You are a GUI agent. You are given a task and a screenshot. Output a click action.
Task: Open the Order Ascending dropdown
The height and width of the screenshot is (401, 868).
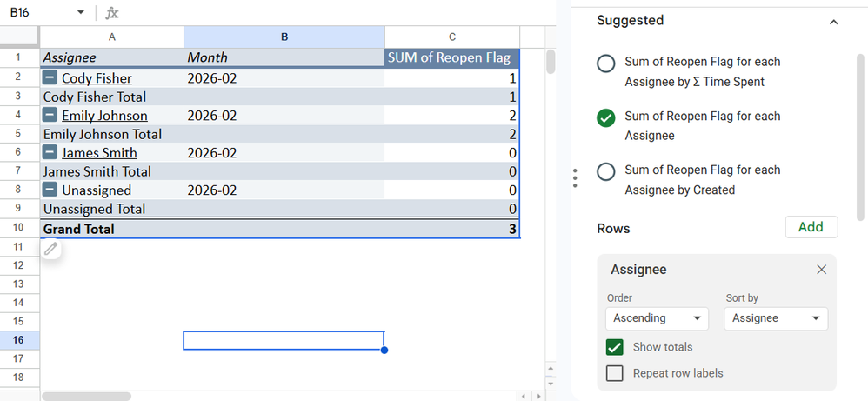(657, 318)
